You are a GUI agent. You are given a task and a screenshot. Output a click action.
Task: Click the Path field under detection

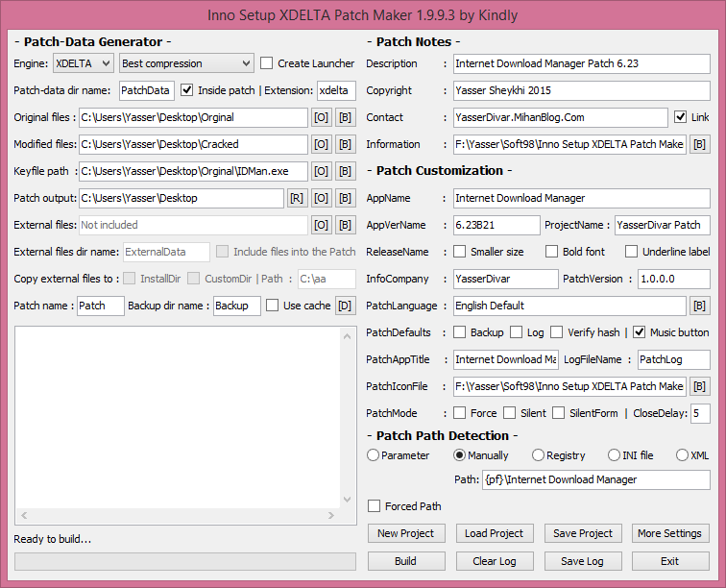[596, 479]
